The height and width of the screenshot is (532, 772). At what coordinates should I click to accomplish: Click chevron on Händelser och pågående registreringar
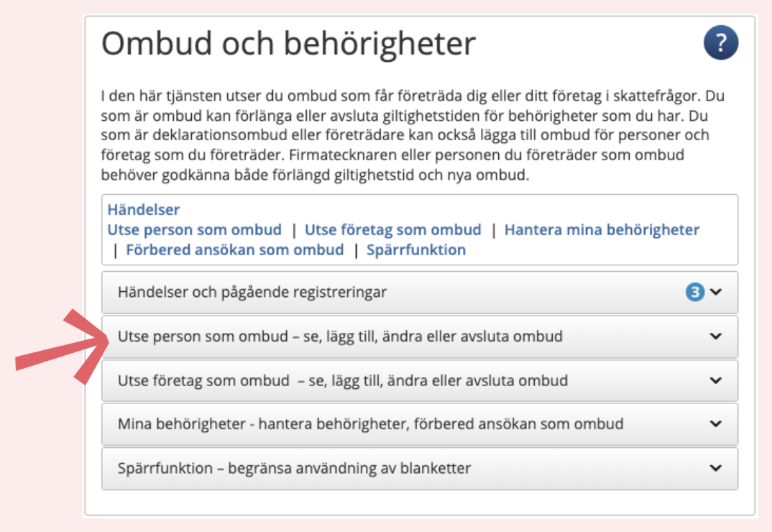point(716,292)
